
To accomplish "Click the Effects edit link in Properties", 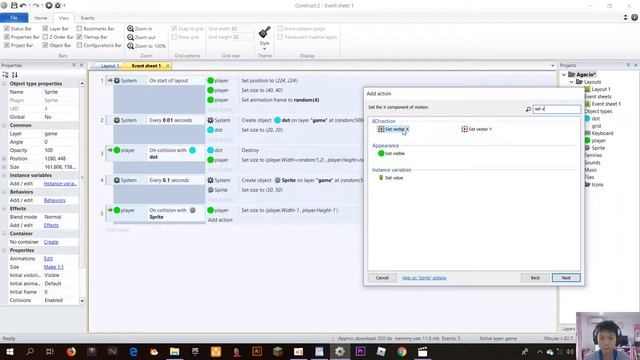I will (x=51, y=225).
